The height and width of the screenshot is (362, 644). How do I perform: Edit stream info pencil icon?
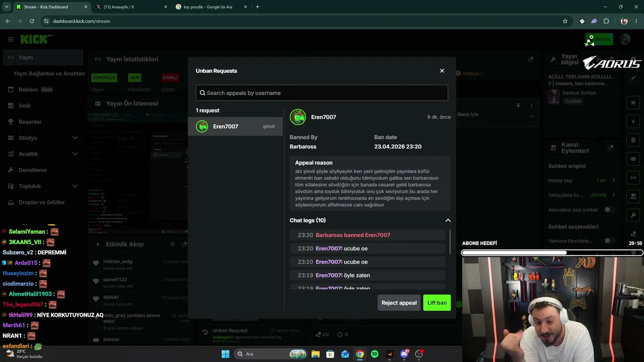[633, 78]
